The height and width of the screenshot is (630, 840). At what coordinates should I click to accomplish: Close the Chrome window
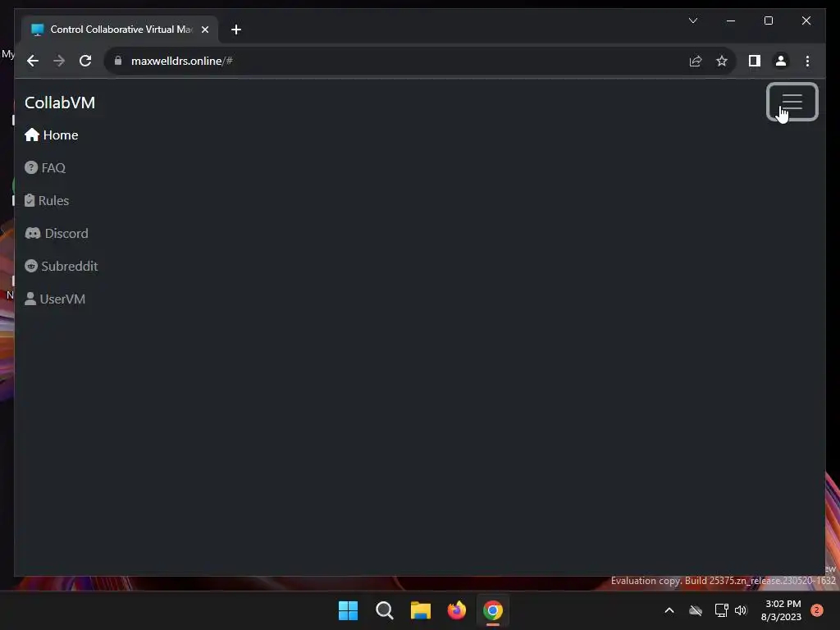[806, 21]
